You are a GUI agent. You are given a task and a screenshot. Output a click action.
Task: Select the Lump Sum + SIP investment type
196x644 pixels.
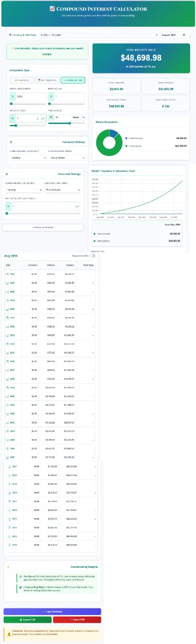[x=73, y=79]
